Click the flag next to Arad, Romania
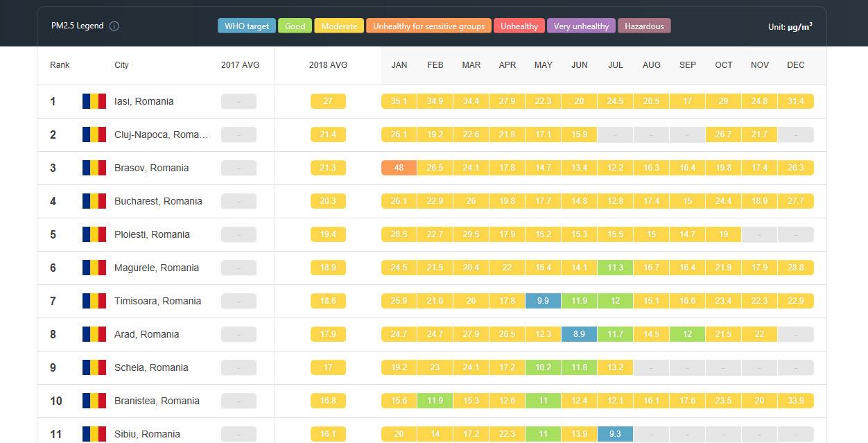868x443 pixels. click(94, 334)
